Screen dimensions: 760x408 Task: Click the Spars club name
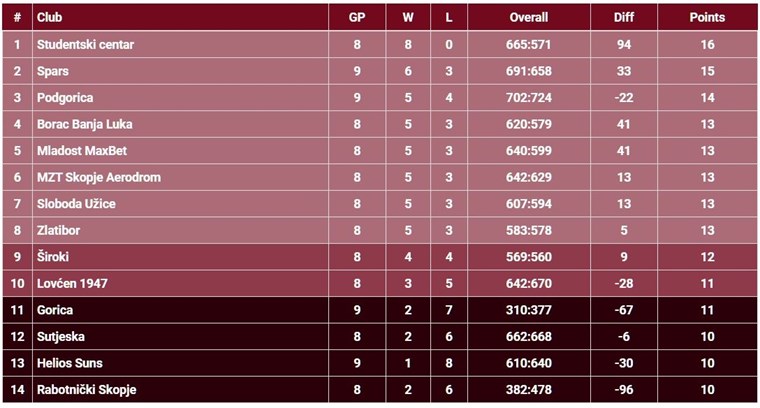tap(53, 71)
